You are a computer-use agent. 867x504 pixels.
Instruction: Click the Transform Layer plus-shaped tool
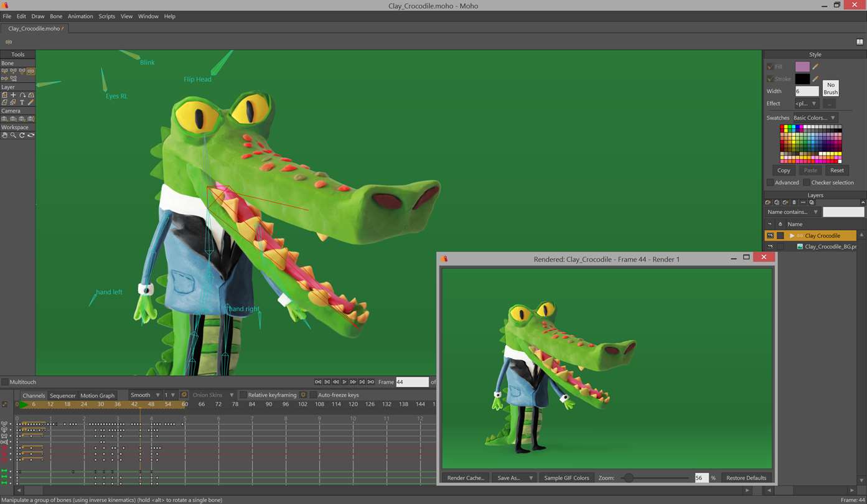tap(13, 95)
